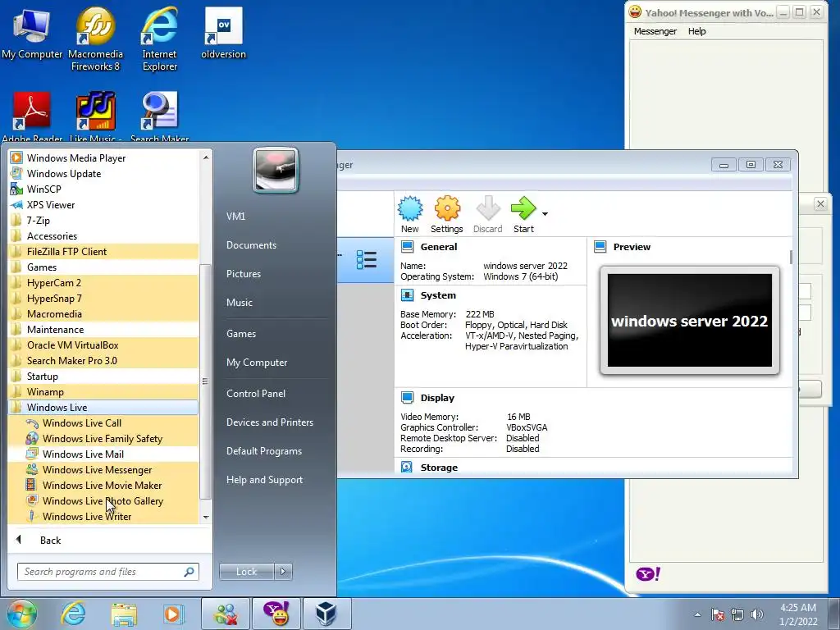
Task: Open VM1 user folder link
Action: click(235, 217)
